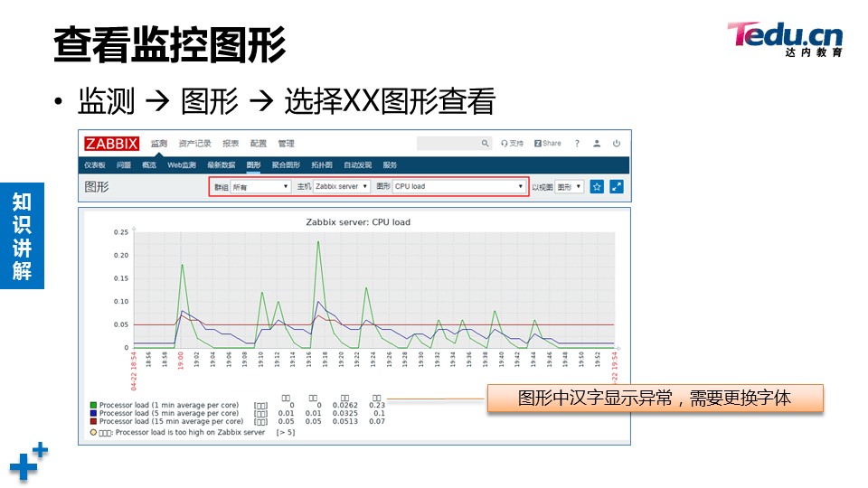The width and height of the screenshot is (868, 488).
Task: Switch to 最新数据 submenu tab
Action: (x=222, y=164)
